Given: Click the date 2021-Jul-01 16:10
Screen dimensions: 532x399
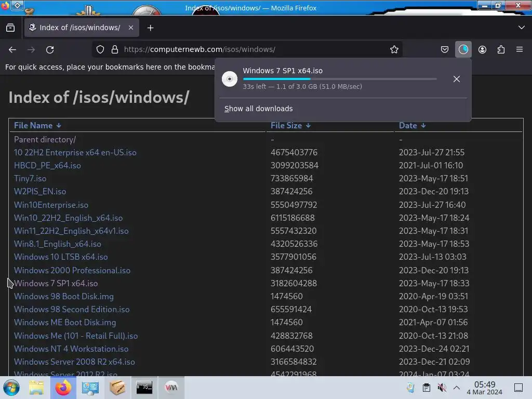Looking at the screenshot, I should (431, 166).
